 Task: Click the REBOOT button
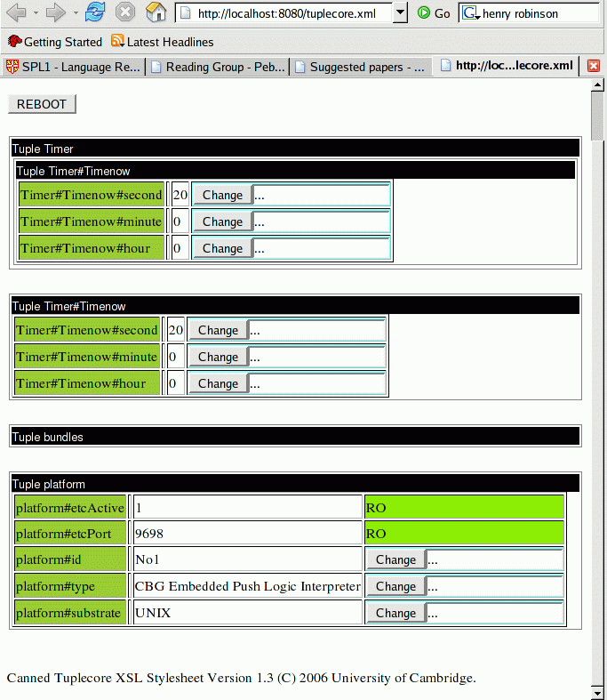point(42,104)
